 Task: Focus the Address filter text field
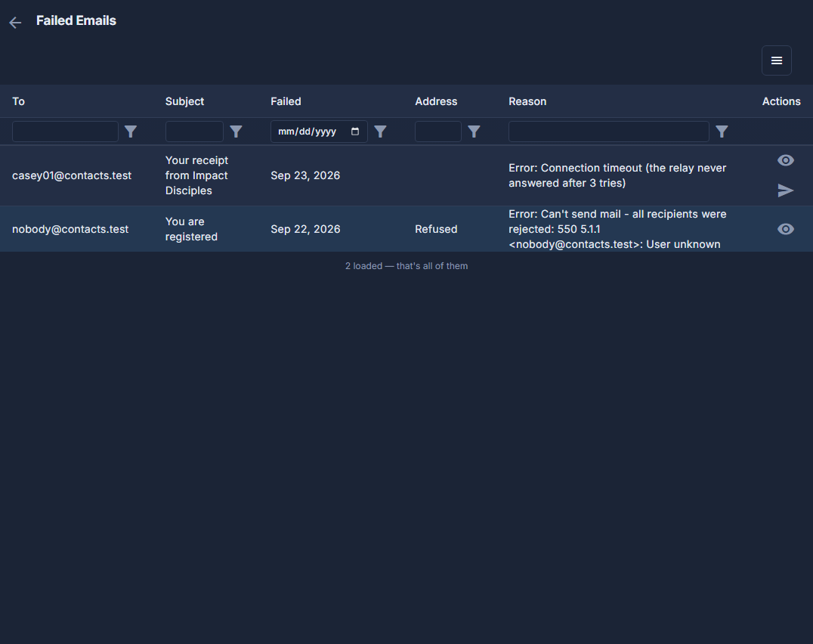(438, 132)
